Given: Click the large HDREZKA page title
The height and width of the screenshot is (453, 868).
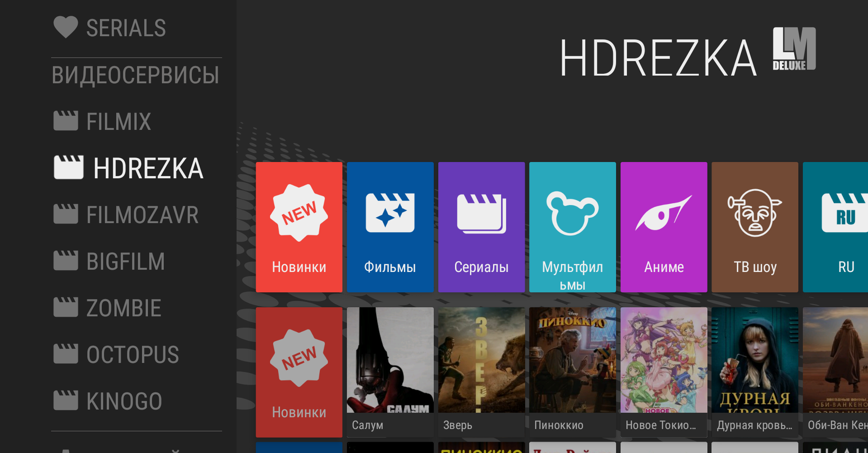Looking at the screenshot, I should click(x=658, y=58).
